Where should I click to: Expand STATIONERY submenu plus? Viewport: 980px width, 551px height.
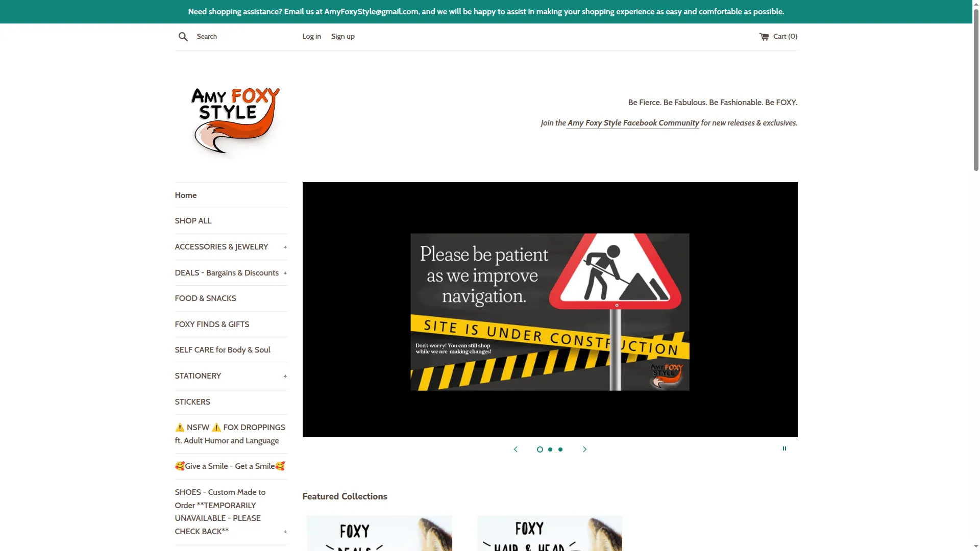point(285,376)
